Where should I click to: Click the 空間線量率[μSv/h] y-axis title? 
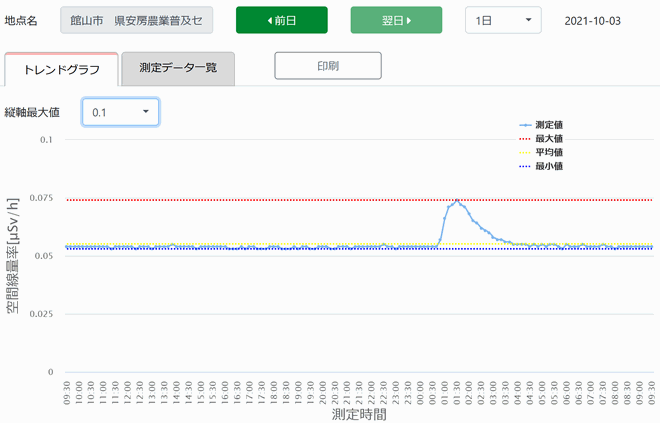coord(13,255)
